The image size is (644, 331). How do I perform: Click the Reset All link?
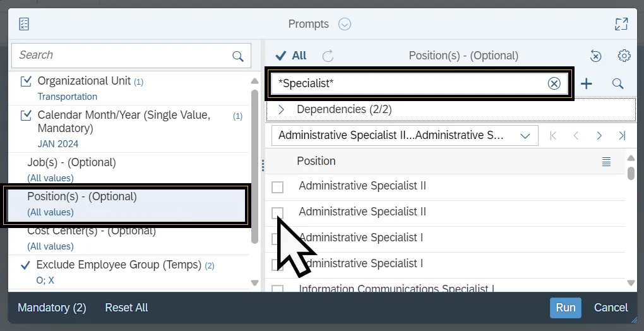click(x=126, y=308)
